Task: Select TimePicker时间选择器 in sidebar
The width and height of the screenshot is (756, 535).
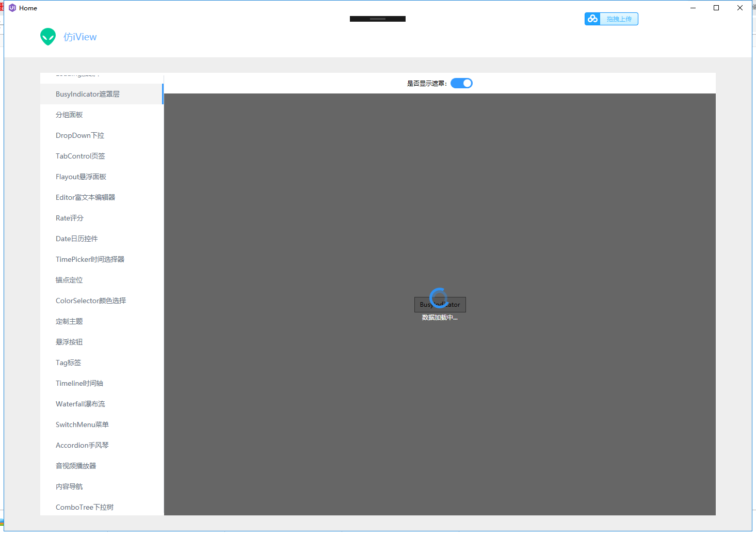Action: (x=102, y=259)
